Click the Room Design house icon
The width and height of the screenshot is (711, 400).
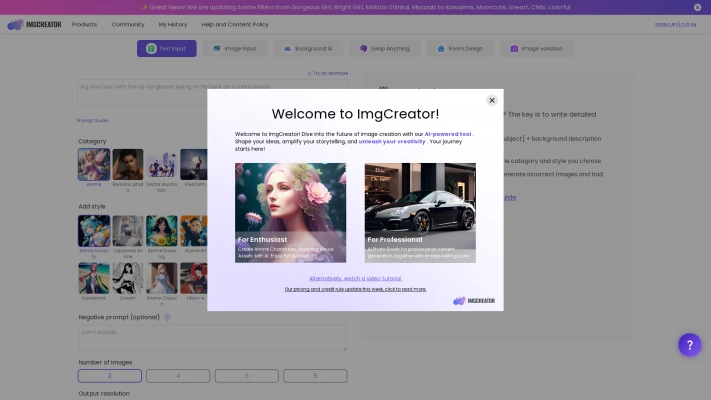[x=441, y=49]
